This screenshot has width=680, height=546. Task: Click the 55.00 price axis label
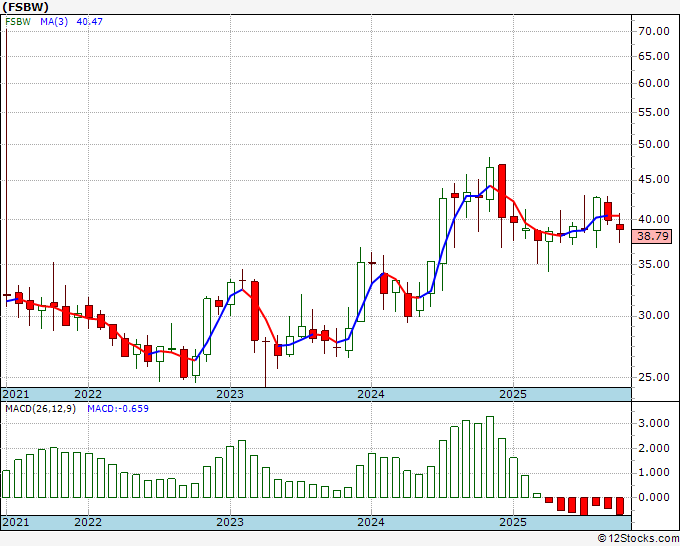[x=654, y=112]
